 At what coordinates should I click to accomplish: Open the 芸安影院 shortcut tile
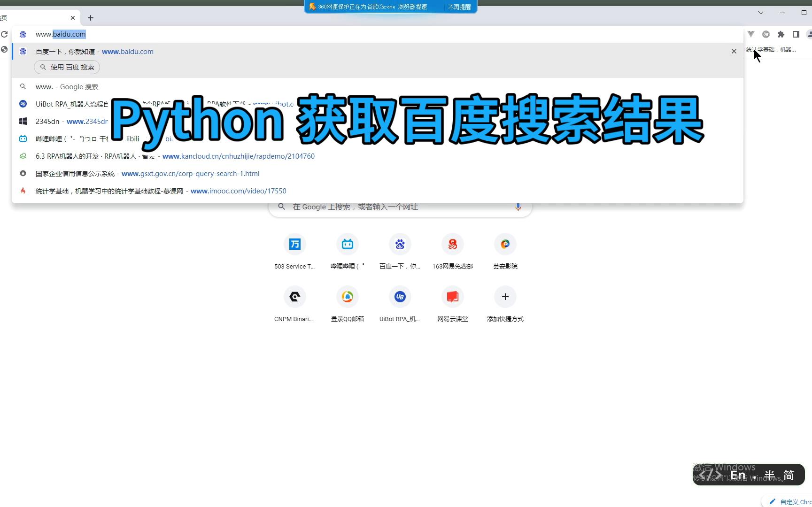click(505, 252)
